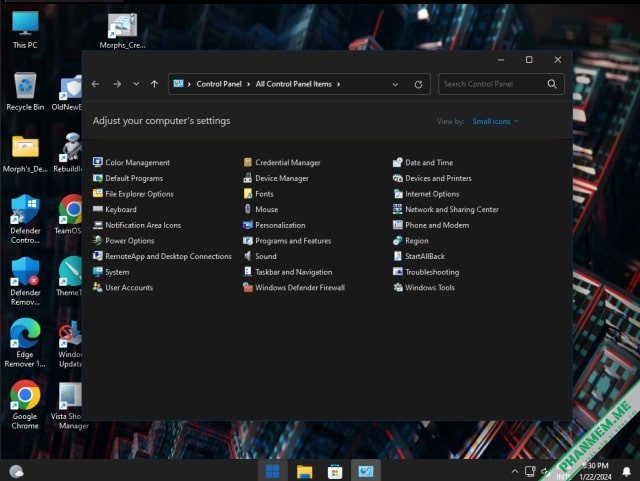Open Notification Area Icons icon

pyautogui.click(x=98, y=225)
